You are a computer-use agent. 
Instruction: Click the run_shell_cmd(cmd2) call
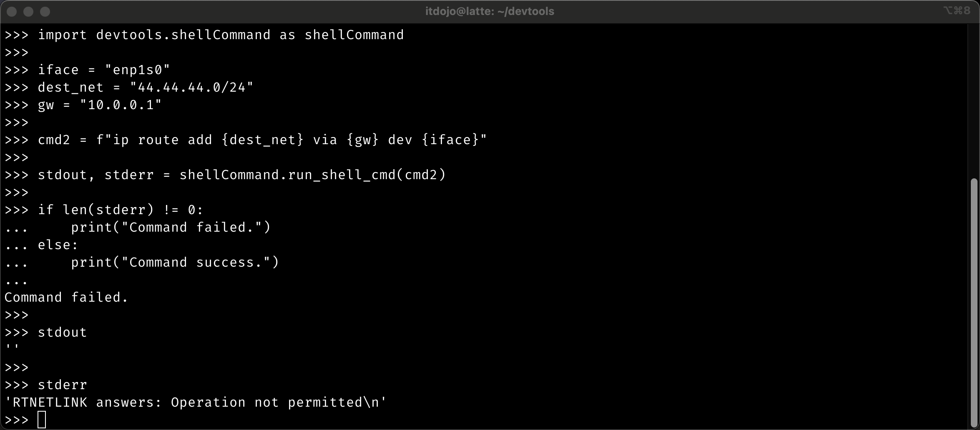tap(312, 175)
